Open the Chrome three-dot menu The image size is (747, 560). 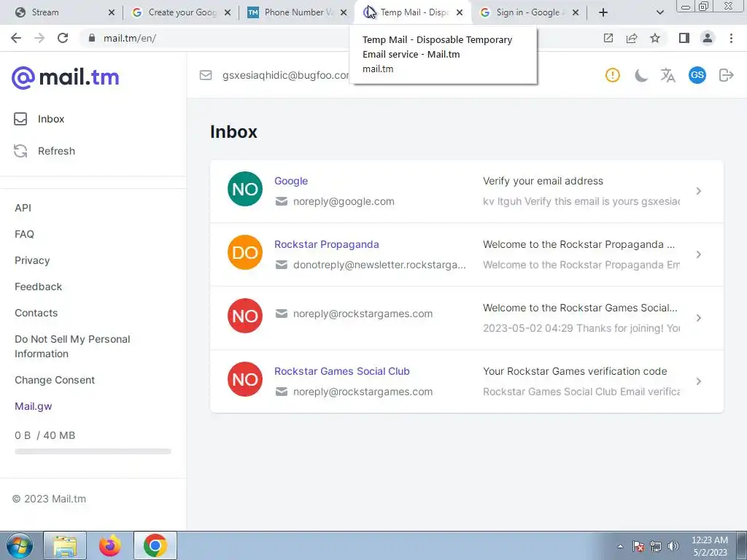pyautogui.click(x=731, y=38)
